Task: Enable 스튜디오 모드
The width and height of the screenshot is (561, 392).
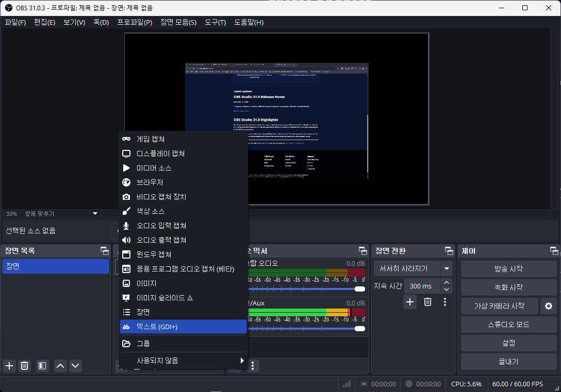Action: (508, 325)
